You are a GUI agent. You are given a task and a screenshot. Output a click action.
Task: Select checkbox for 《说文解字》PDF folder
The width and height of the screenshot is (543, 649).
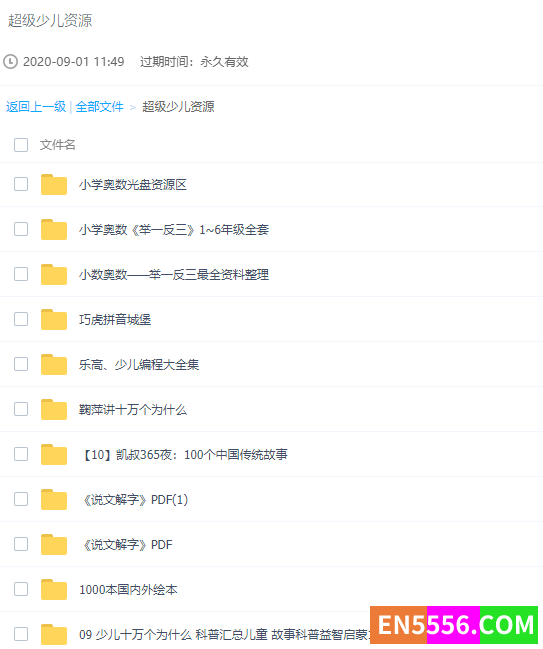click(x=21, y=544)
